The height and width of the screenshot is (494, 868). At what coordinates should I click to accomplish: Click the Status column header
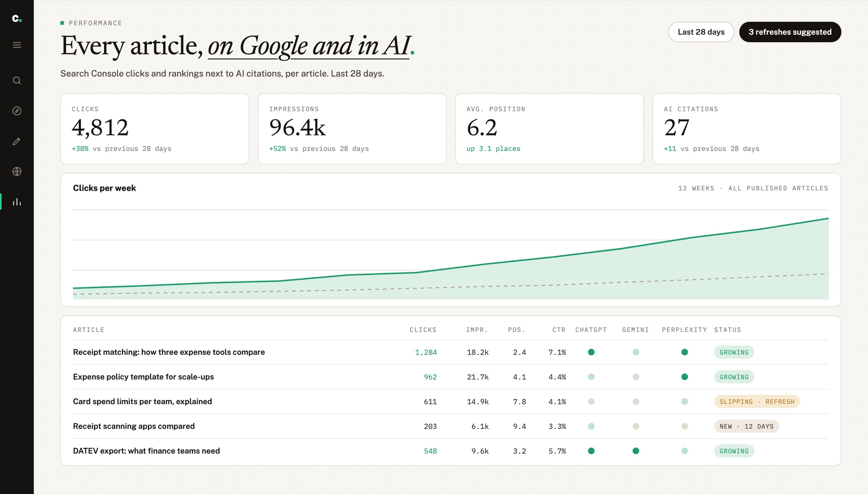pos(727,330)
